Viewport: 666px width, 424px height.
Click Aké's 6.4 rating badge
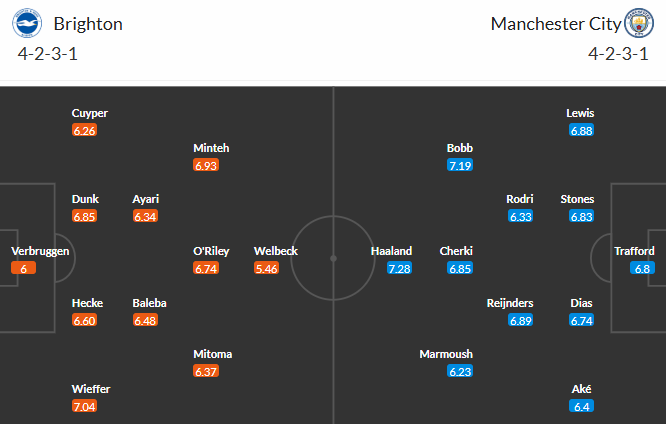(581, 406)
